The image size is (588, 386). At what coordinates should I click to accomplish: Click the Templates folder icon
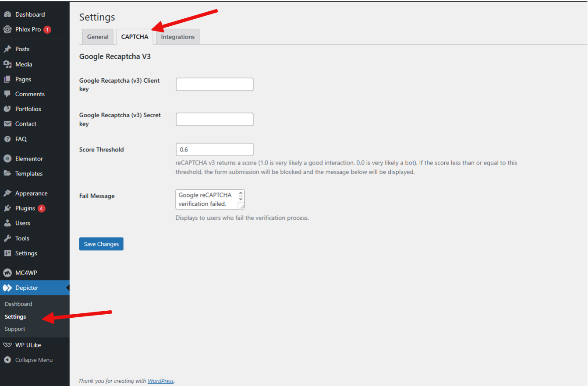(7, 174)
